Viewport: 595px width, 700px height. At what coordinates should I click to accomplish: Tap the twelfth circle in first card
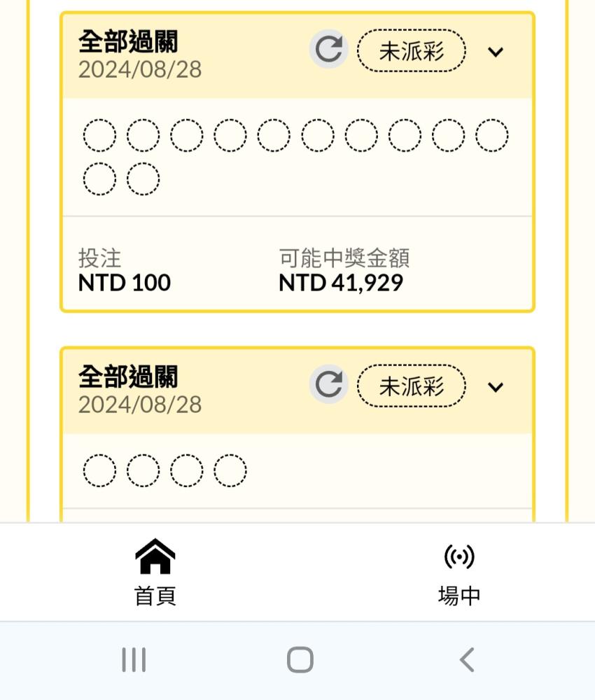(x=143, y=179)
